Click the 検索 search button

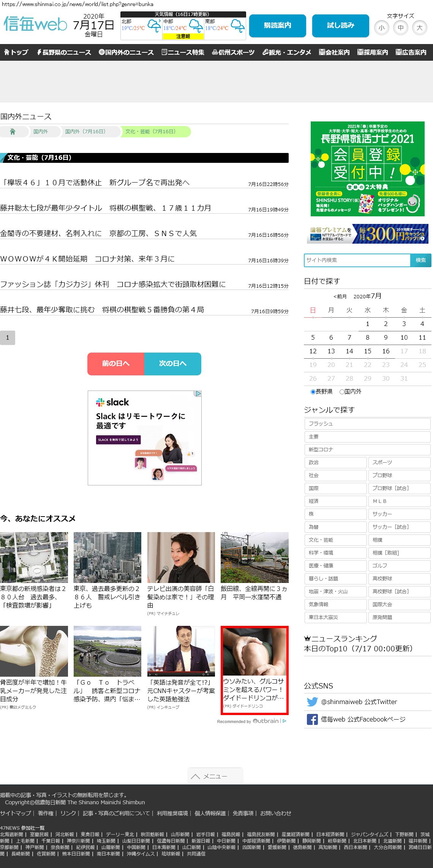(420, 260)
